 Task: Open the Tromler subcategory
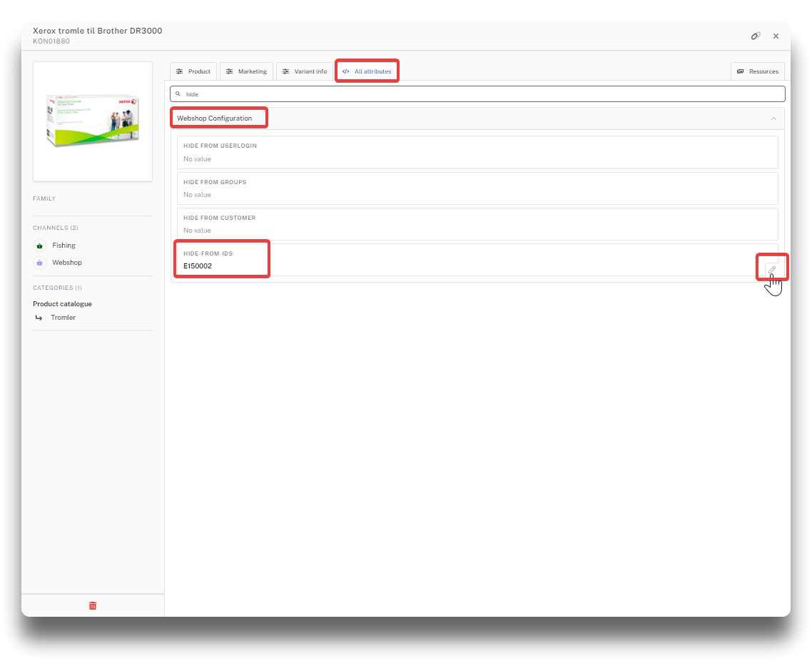[x=64, y=318]
